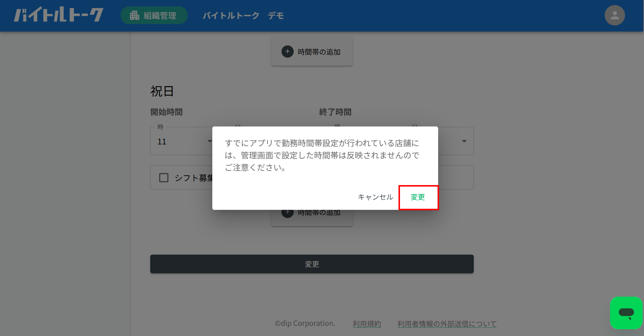Screen dimensions: 644x336
Task: Click the 終了時間 label
Action: 335,112
